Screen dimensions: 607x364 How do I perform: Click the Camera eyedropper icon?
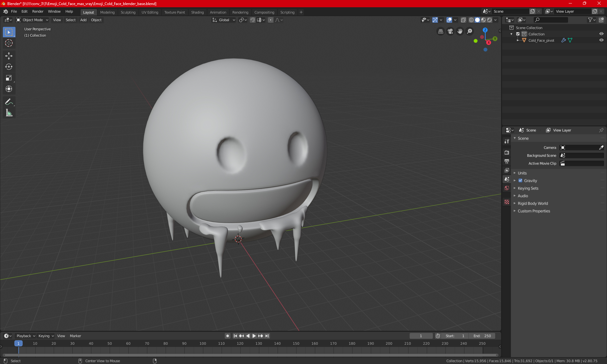coord(601,148)
